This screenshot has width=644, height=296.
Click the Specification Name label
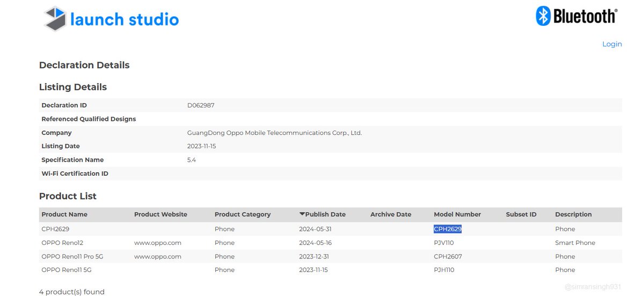pos(72,160)
